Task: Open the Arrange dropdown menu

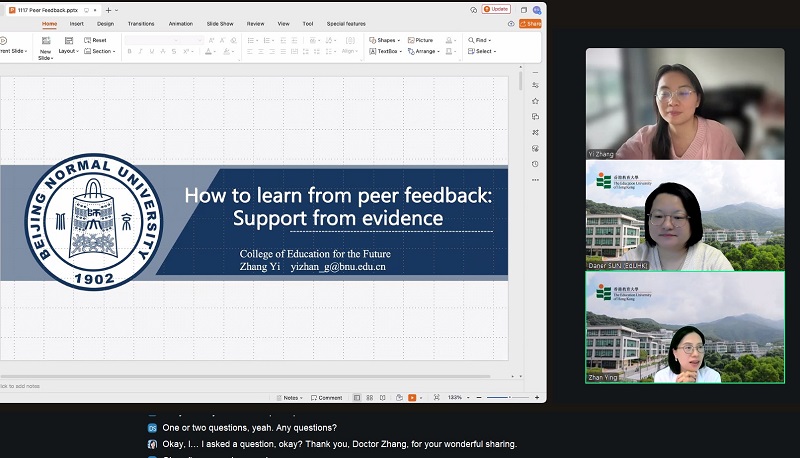Action: (x=426, y=51)
